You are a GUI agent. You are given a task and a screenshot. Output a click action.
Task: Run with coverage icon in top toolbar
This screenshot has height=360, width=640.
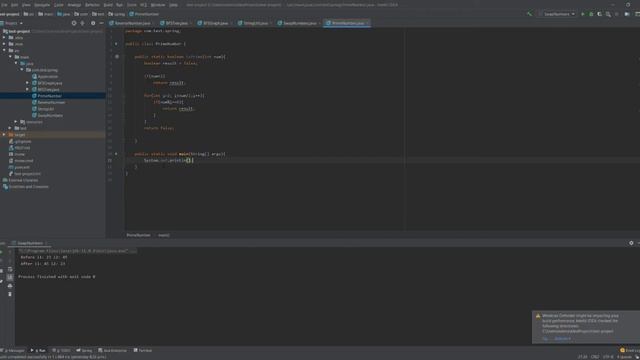tap(600, 14)
